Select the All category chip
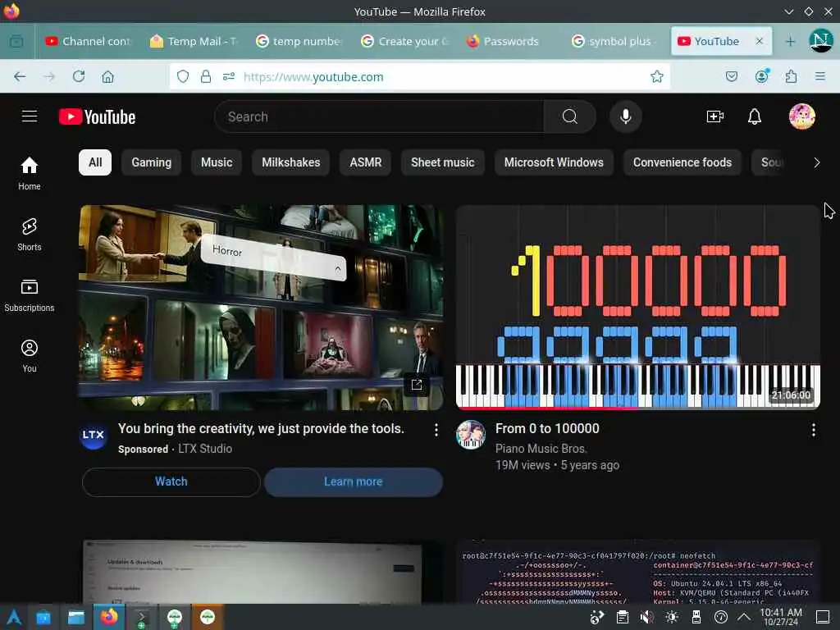 95,162
